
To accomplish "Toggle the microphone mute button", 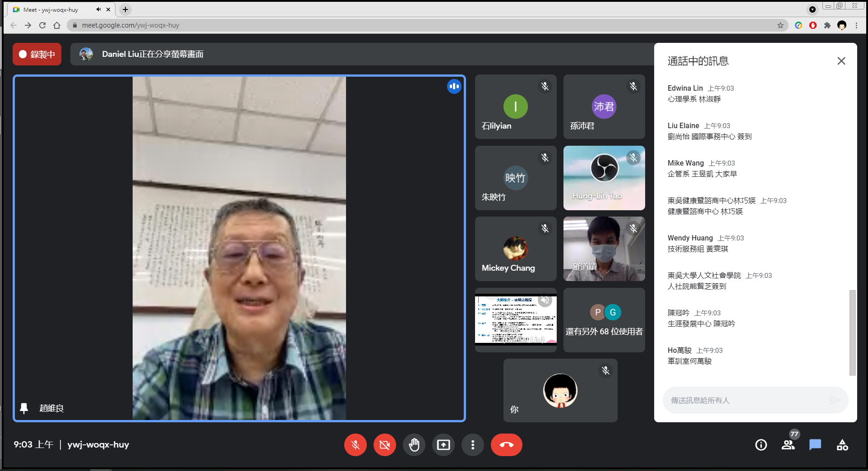I will [x=356, y=445].
